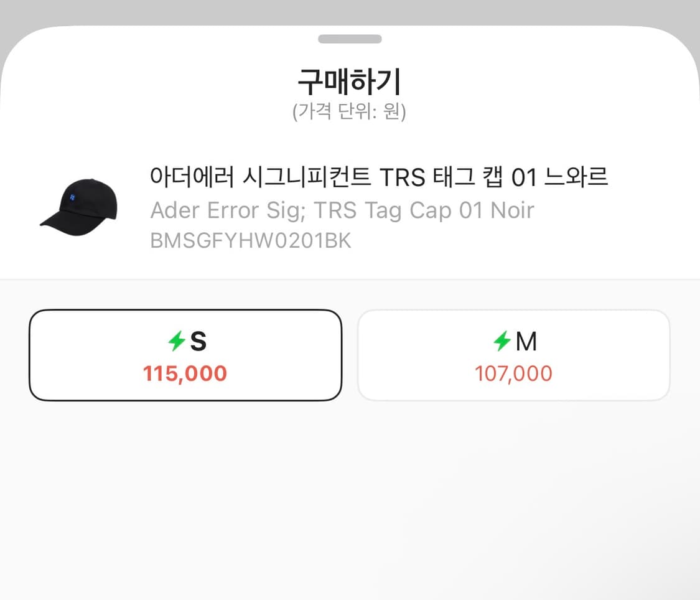Click the M option card background
Screen dimensions: 700x600
513,398
